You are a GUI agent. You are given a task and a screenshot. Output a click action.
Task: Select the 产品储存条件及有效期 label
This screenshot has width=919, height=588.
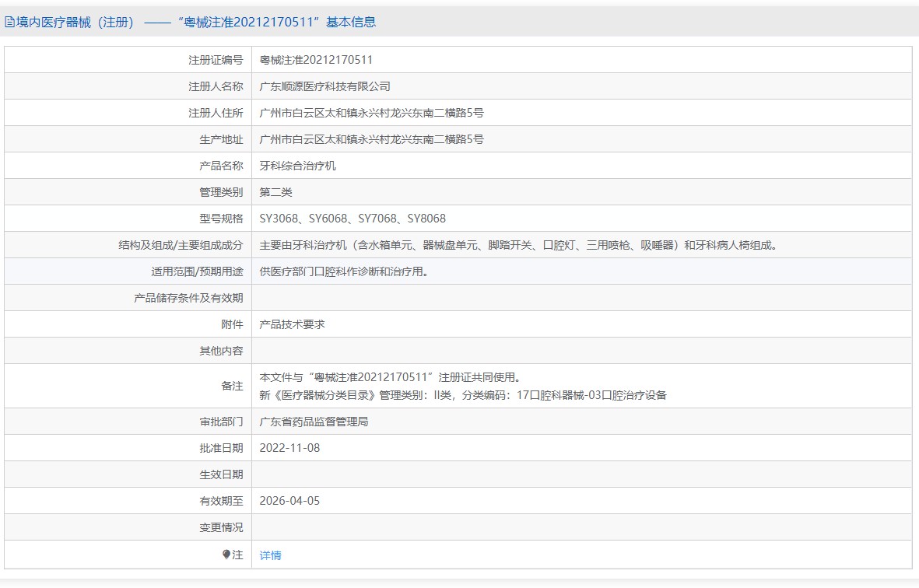[x=188, y=298]
